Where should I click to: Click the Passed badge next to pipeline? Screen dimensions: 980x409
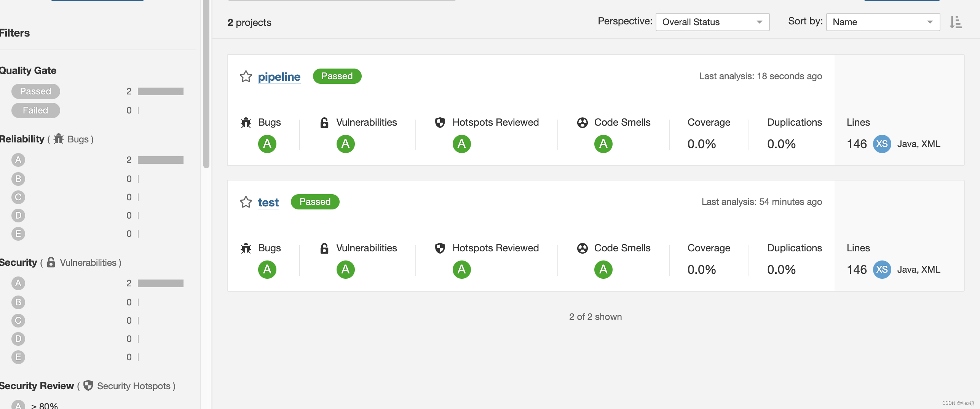(337, 76)
